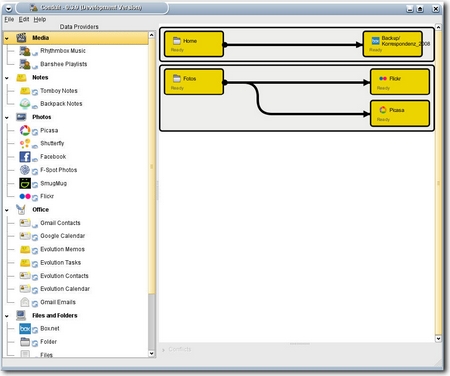The width and height of the screenshot is (450, 376).
Task: Click canvas scrollbar down arrow
Action: coord(439,339)
